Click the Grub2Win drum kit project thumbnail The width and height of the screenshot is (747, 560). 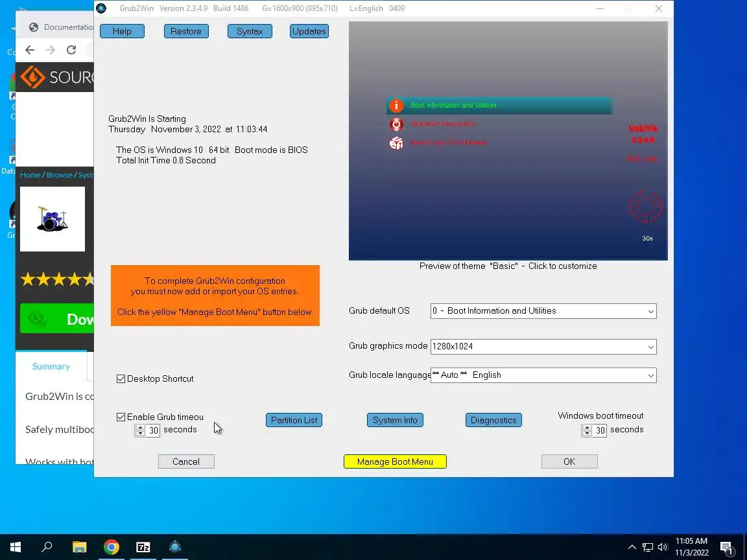click(53, 219)
